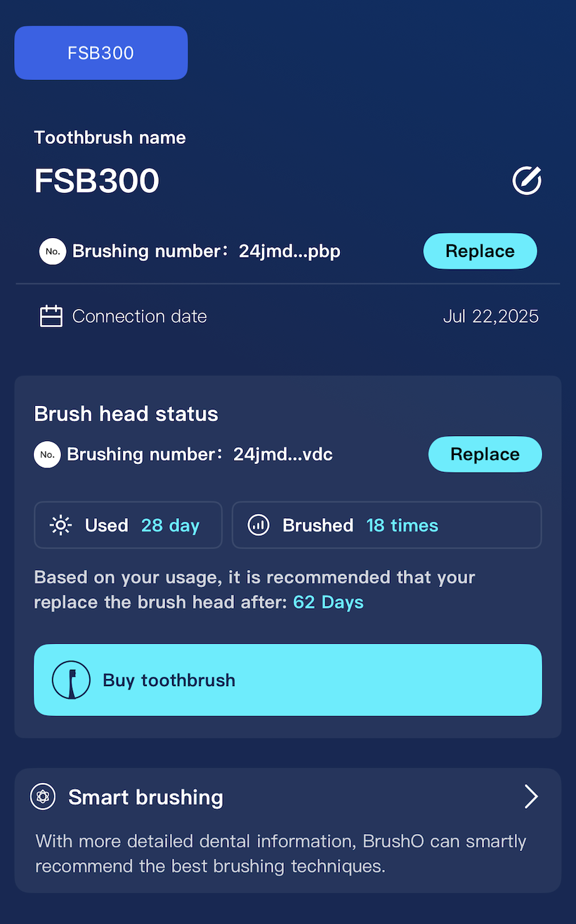
Task: Click the Brush head status heading
Action: (126, 414)
